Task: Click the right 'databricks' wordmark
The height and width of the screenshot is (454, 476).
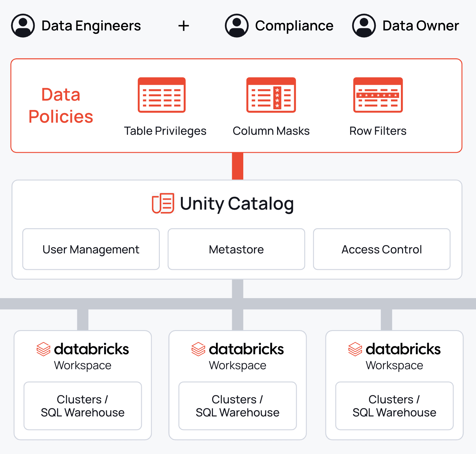Action: pos(403,349)
